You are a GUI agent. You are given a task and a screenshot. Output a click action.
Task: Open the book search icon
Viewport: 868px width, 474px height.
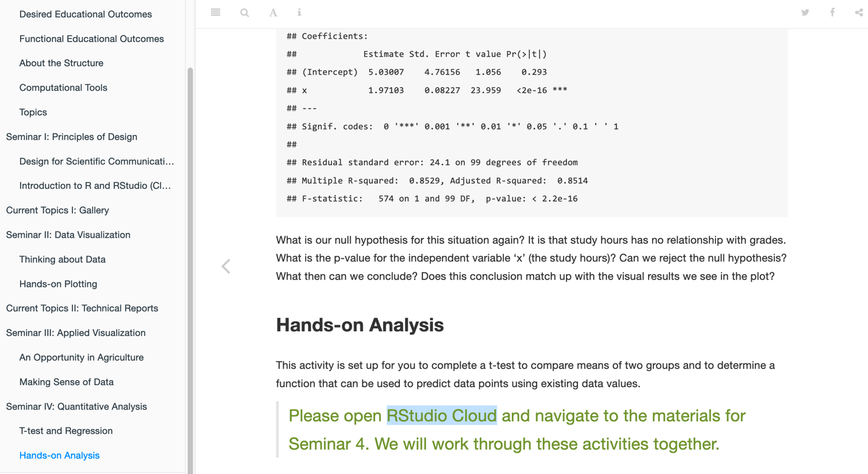tap(244, 12)
